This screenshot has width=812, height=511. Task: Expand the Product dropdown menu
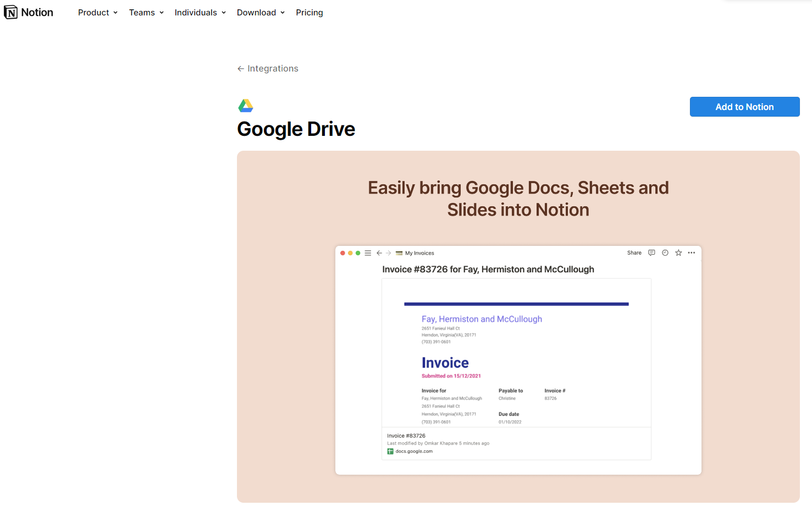[98, 13]
